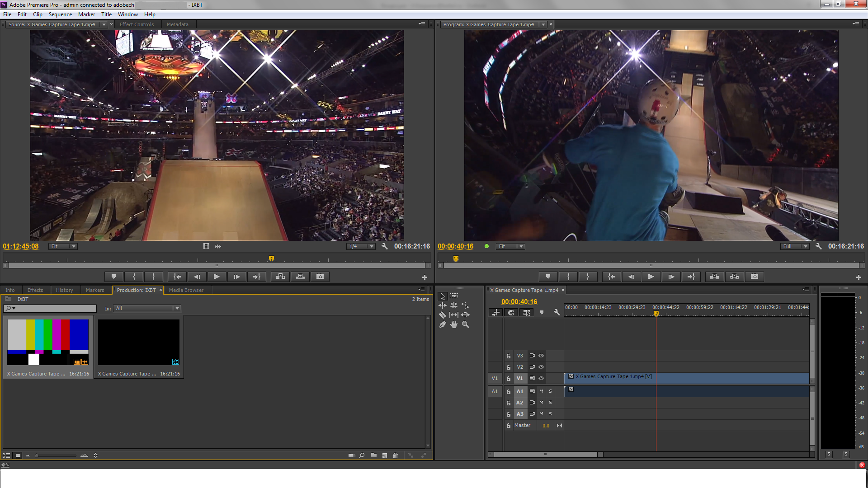Toggle lock on the V3 track
This screenshot has height=488, width=868.
(509, 356)
